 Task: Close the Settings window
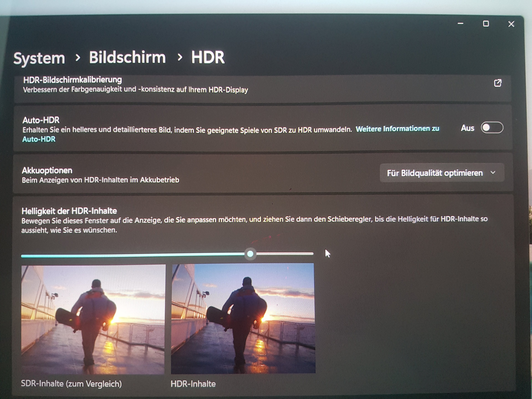tap(511, 24)
